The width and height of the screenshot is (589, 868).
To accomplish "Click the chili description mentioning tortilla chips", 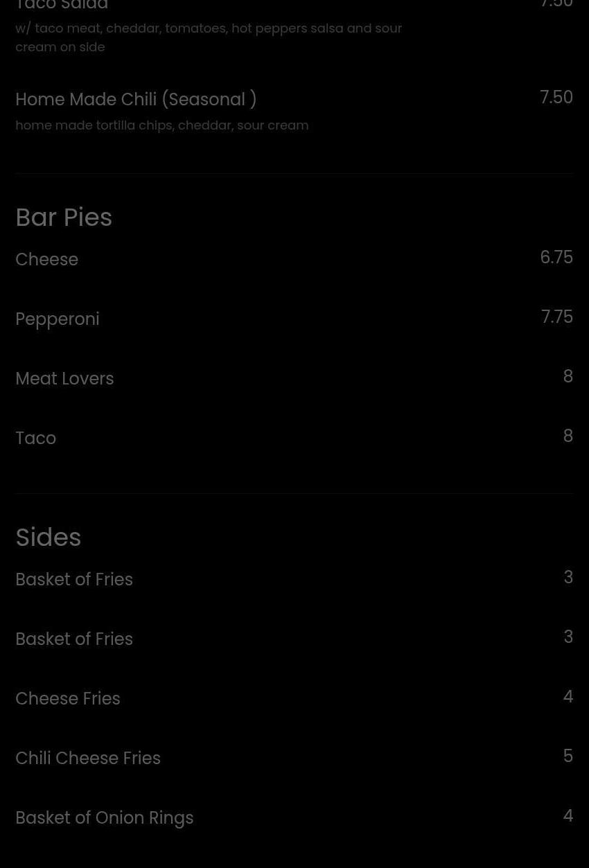I will [x=161, y=125].
